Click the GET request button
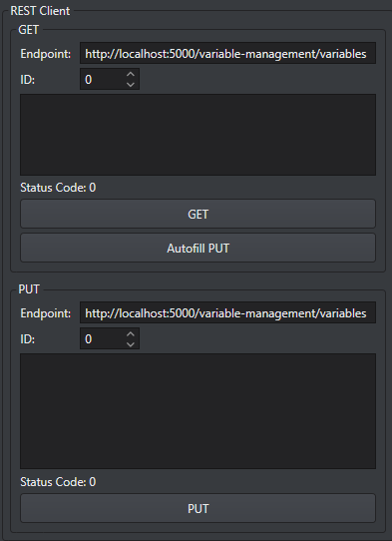 (x=197, y=214)
